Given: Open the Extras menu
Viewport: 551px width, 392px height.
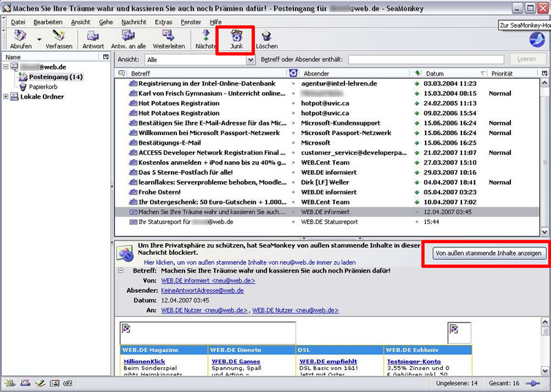Looking at the screenshot, I should [x=163, y=22].
